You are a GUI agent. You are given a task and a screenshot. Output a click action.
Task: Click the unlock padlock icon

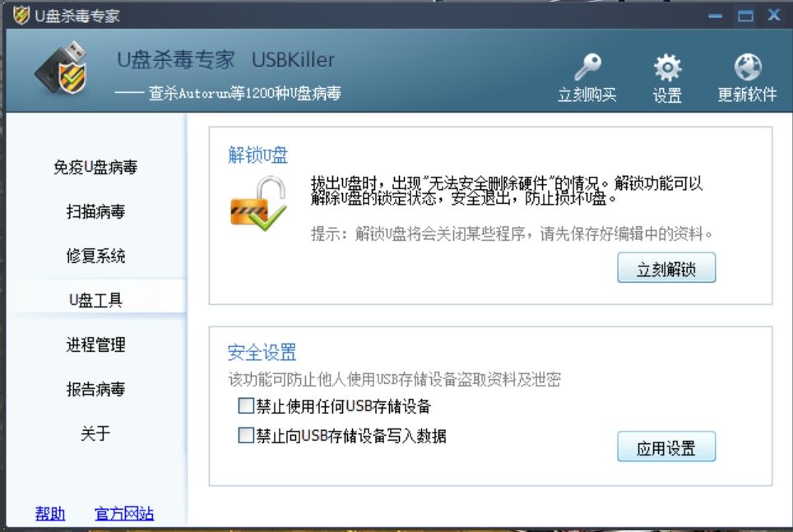[x=258, y=203]
